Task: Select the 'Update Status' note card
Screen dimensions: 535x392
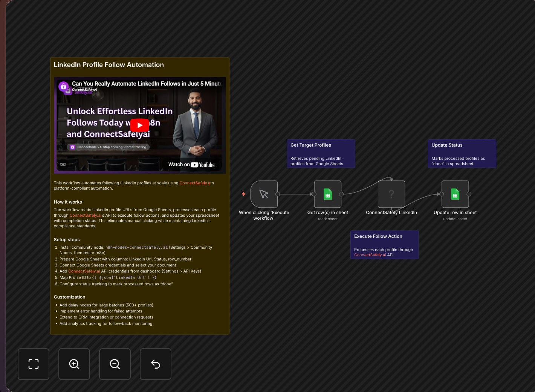Action: [462, 153]
